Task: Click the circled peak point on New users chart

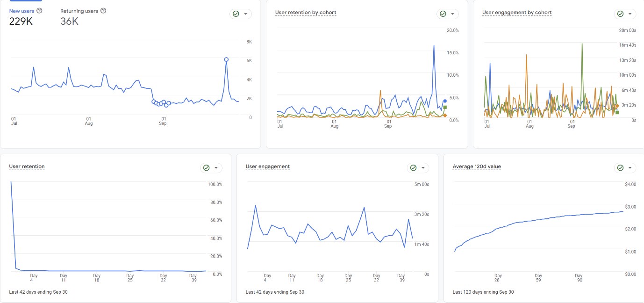Action: pos(226,59)
